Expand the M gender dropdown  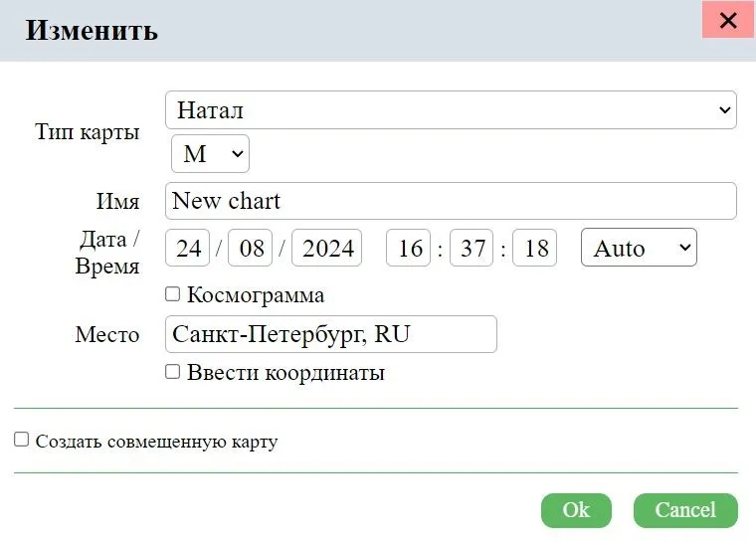210,154
